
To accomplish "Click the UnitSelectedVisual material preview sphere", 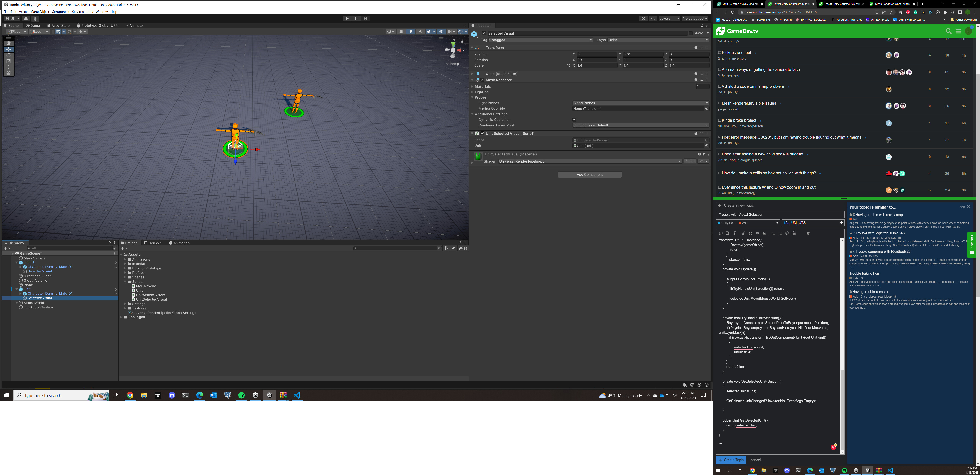I will pyautogui.click(x=478, y=156).
